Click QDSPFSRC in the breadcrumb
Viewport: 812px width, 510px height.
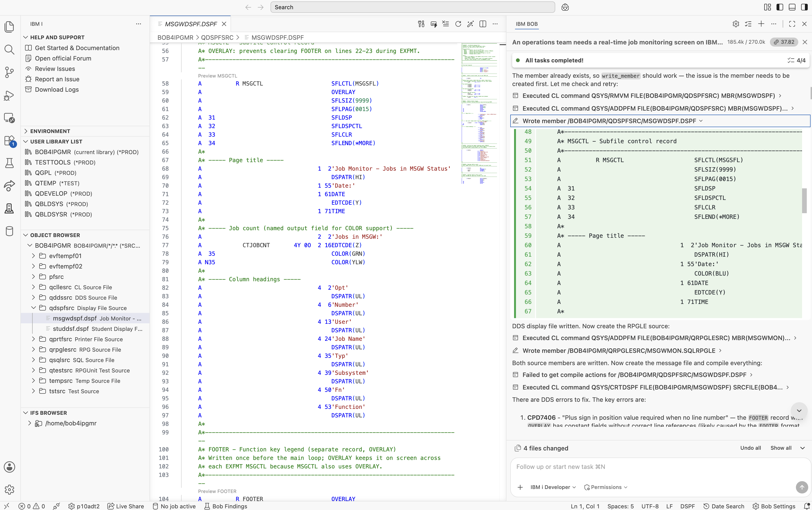point(217,37)
